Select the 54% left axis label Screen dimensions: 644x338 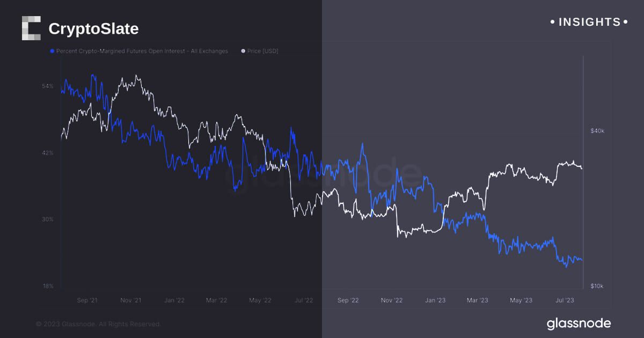pyautogui.click(x=48, y=86)
